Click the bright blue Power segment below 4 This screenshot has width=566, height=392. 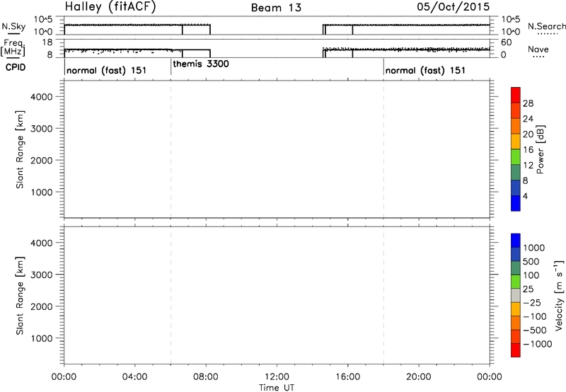516,203
